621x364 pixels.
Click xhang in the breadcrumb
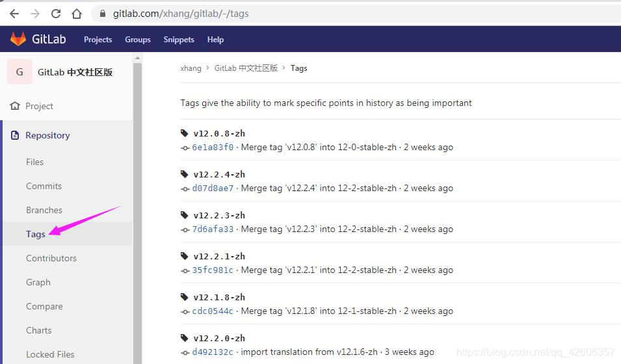191,68
